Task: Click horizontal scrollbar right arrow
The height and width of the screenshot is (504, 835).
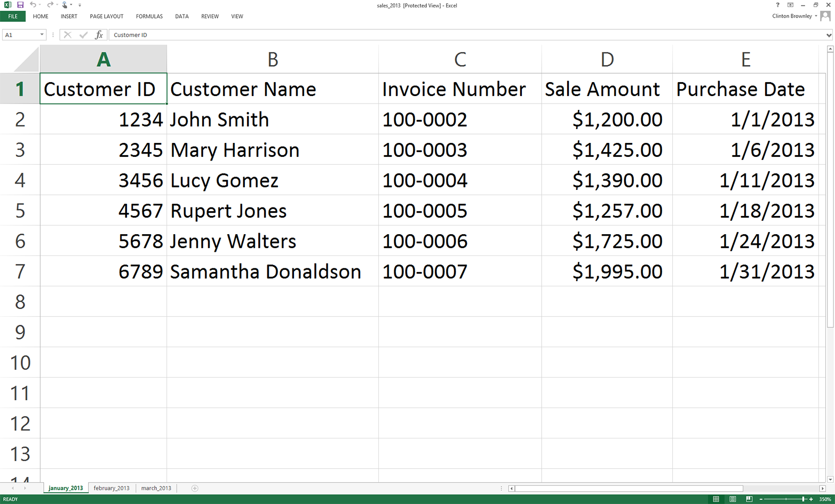Action: [x=822, y=488]
